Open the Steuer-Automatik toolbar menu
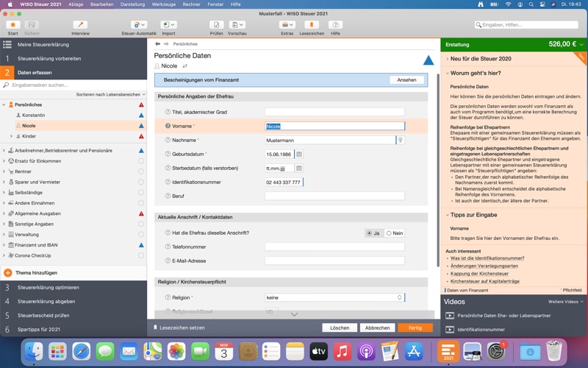Viewport: 588px width, 368px height. tap(139, 25)
